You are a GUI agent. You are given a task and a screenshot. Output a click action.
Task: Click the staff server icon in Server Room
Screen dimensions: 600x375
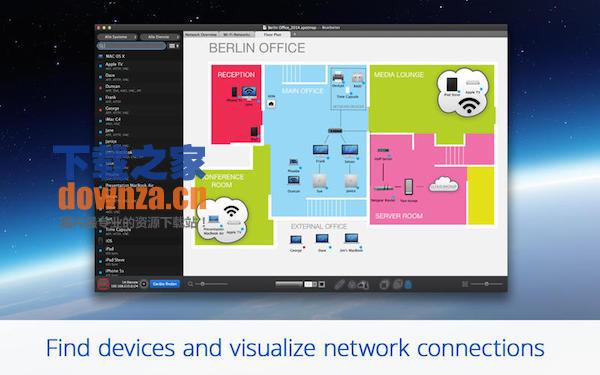383,151
